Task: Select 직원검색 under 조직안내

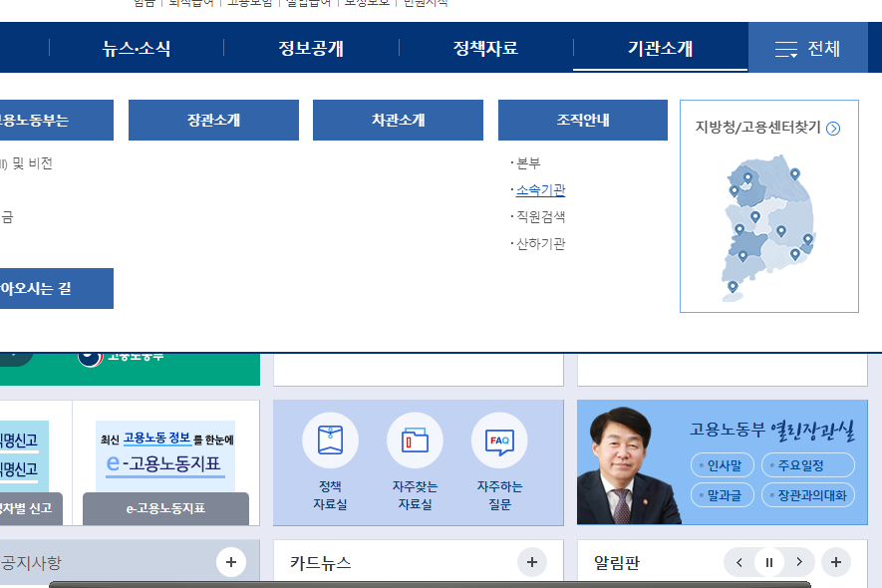Action: tap(540, 216)
